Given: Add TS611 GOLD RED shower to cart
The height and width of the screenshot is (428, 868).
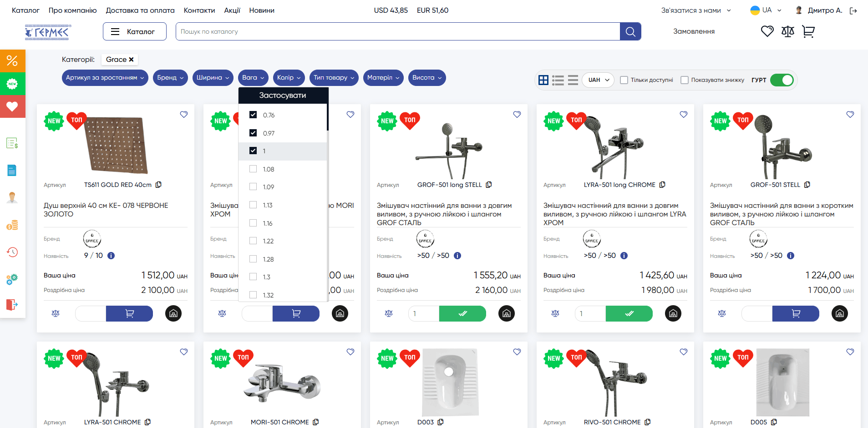Looking at the screenshot, I should click(x=129, y=313).
